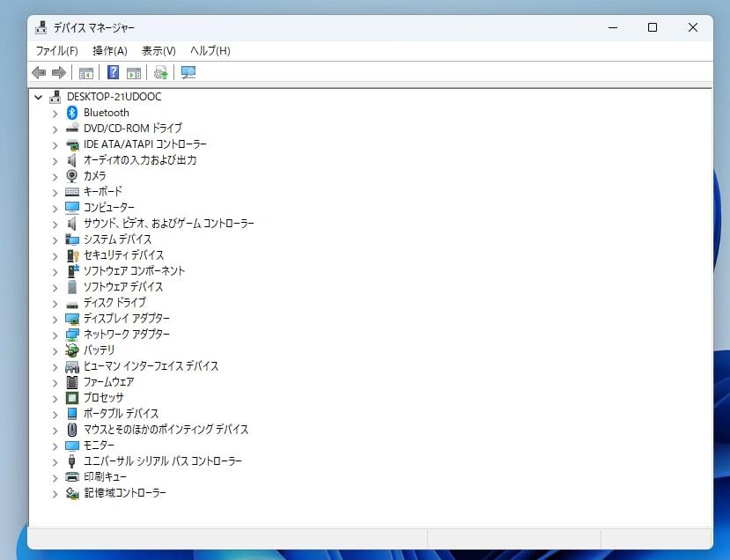
Task: Open the 操作(A) menu
Action: 110,51
